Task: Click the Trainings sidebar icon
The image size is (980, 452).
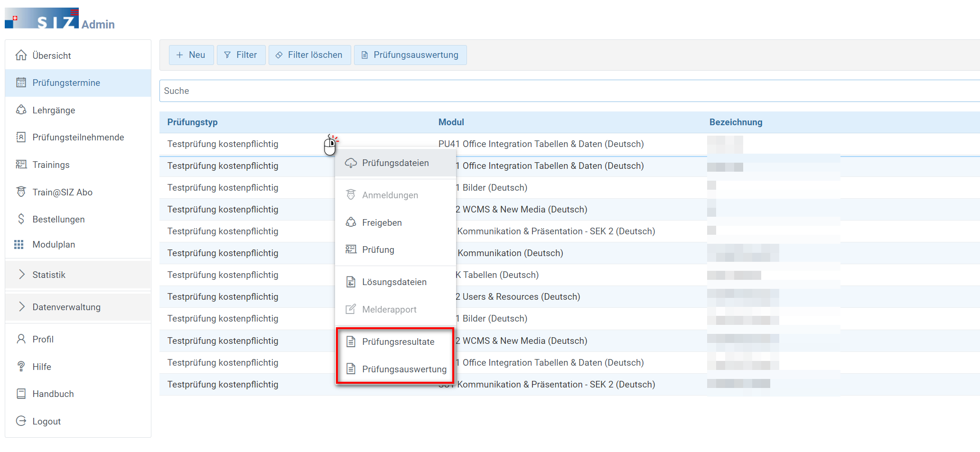Action: 21,164
